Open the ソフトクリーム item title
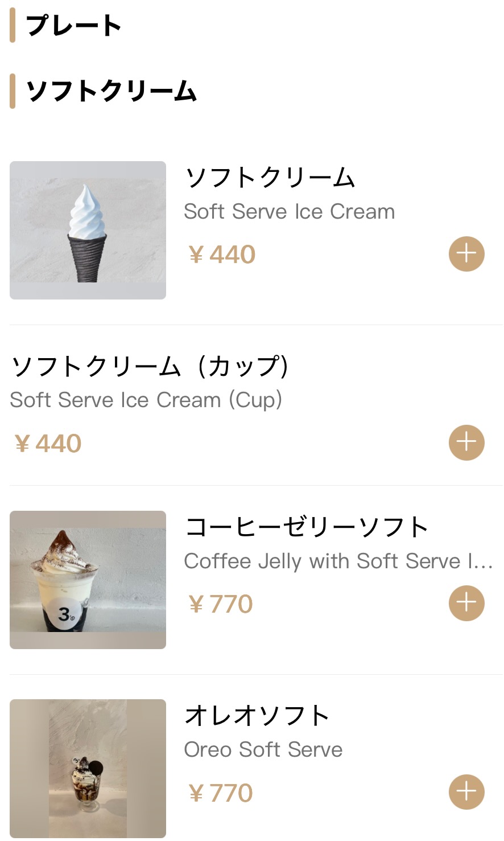 pos(271,178)
